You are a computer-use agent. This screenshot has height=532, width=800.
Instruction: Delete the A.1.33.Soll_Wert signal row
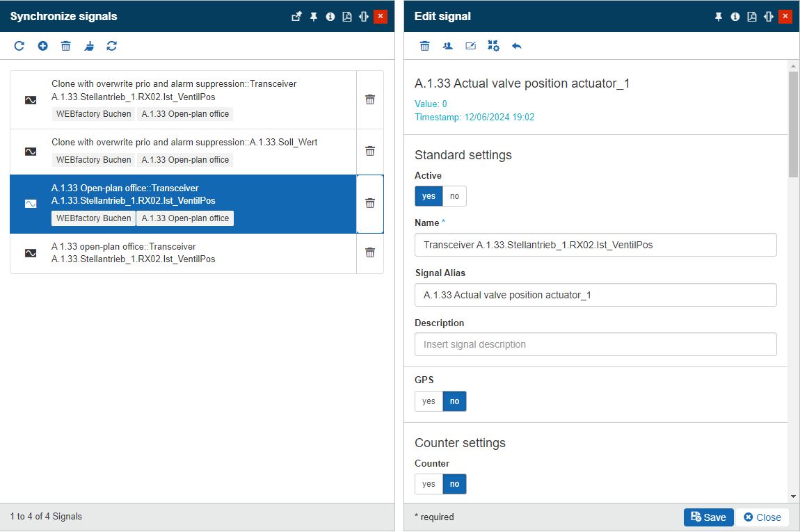click(370, 151)
